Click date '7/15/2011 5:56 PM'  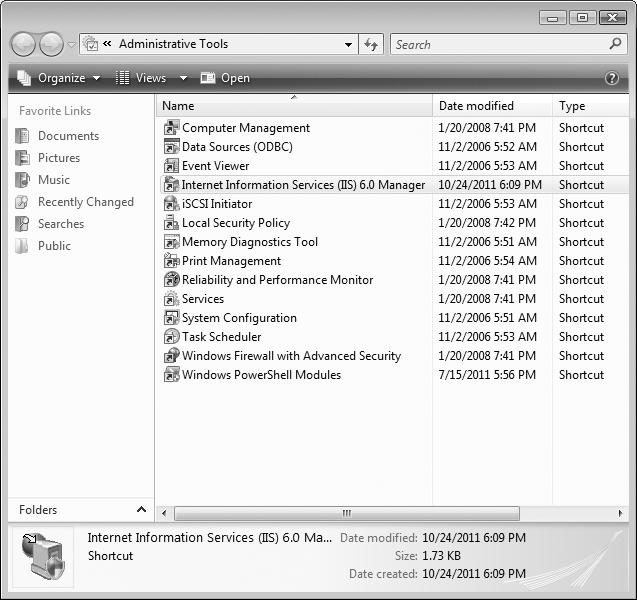click(x=487, y=375)
